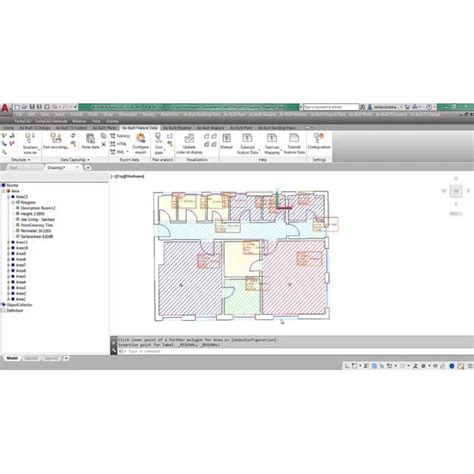Toggle the first status bar drafting icon
This screenshot has width=474, height=474.
point(347,366)
